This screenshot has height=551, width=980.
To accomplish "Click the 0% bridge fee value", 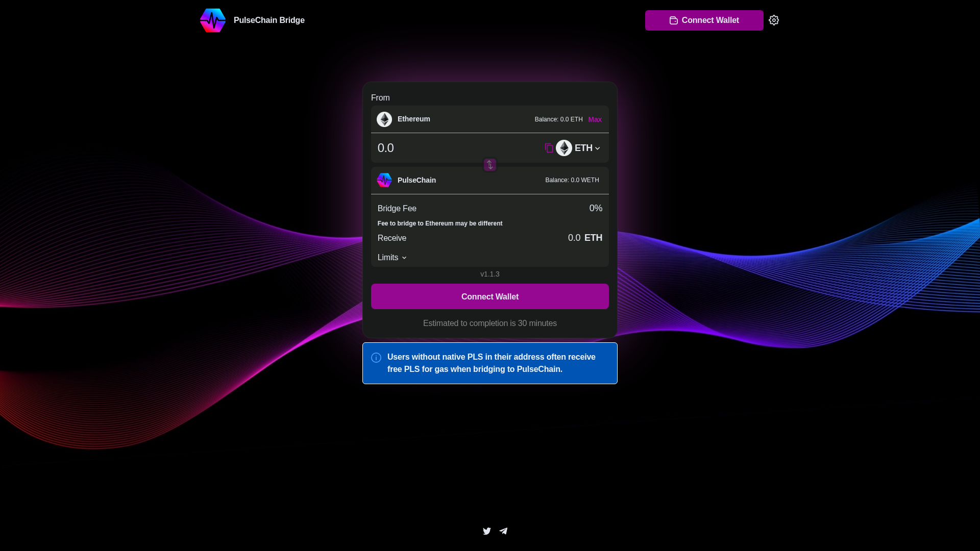I will pyautogui.click(x=596, y=208).
